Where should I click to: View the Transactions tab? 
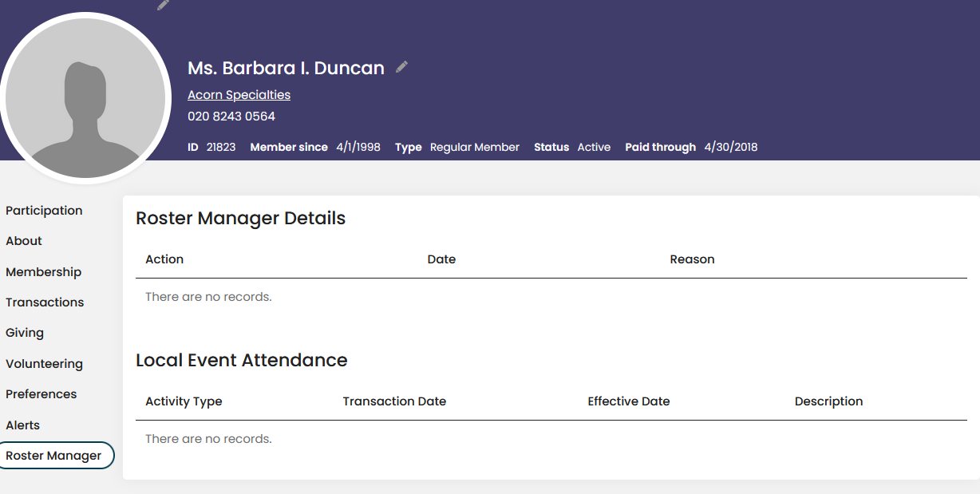pyautogui.click(x=45, y=302)
